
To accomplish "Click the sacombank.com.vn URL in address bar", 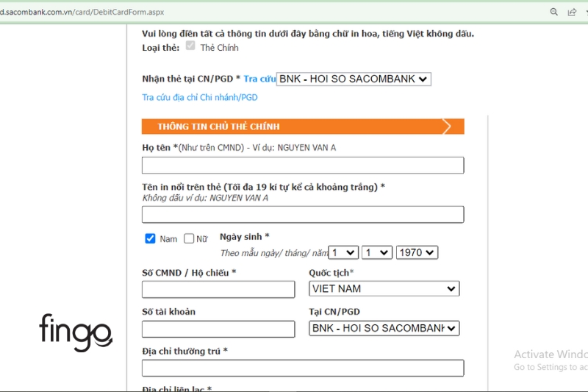I will tap(82, 12).
